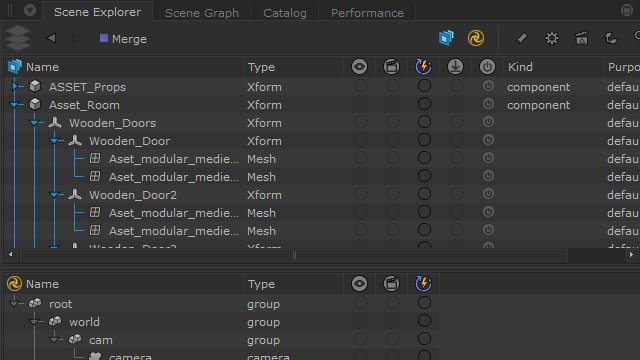Select the pencil edit icon
Screen dimensions: 640x360
click(522, 38)
